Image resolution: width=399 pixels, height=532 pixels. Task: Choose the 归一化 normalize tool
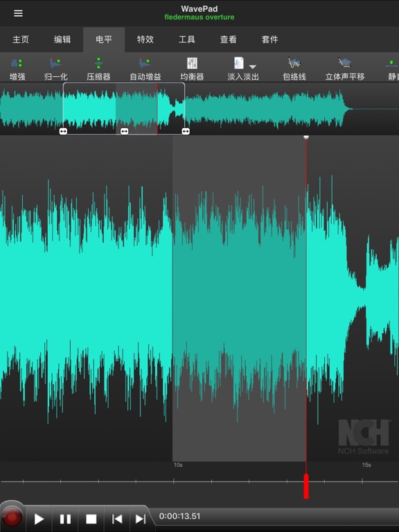pos(55,69)
